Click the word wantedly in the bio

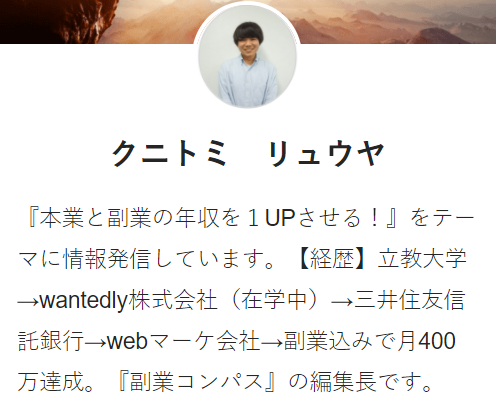84,301
